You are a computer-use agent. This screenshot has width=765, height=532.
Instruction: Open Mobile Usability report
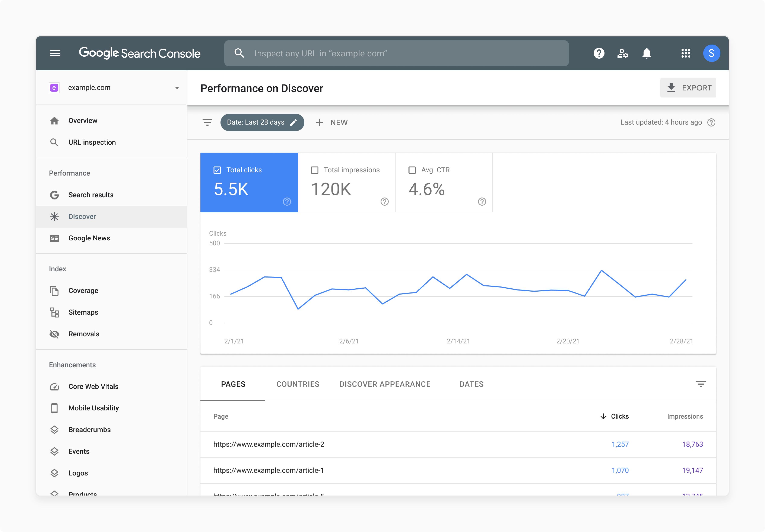click(111, 408)
